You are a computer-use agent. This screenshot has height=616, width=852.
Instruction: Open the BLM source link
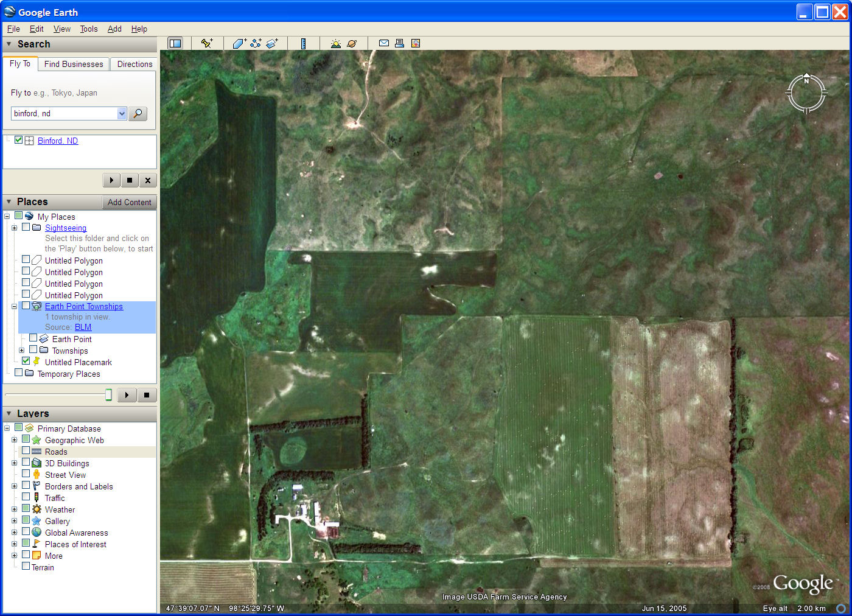pyautogui.click(x=83, y=327)
